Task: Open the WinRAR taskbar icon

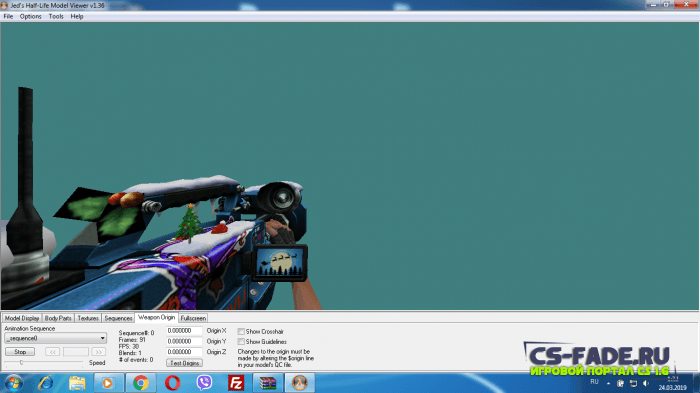Action: [268, 383]
